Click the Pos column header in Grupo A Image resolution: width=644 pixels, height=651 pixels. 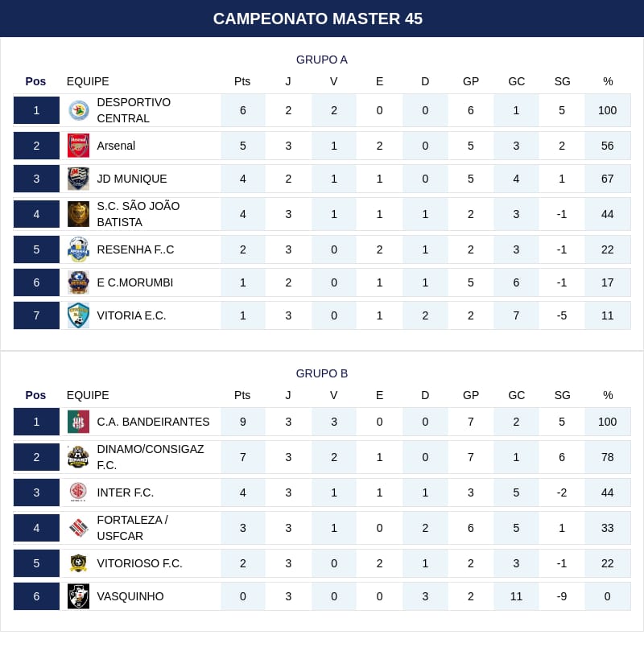35,81
